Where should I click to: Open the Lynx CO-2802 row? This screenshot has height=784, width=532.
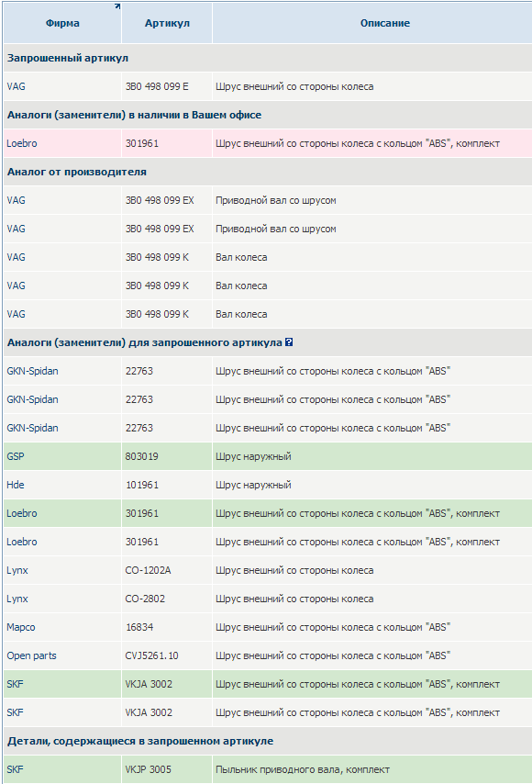coord(268,599)
